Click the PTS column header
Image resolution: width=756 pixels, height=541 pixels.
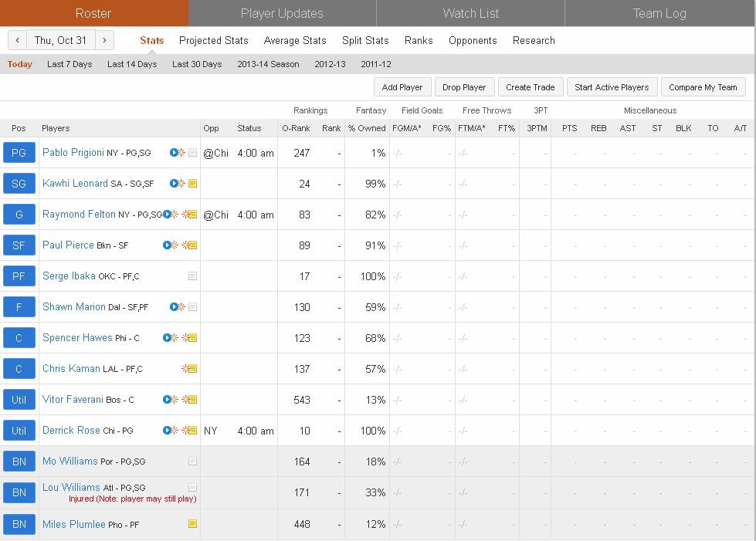point(569,128)
